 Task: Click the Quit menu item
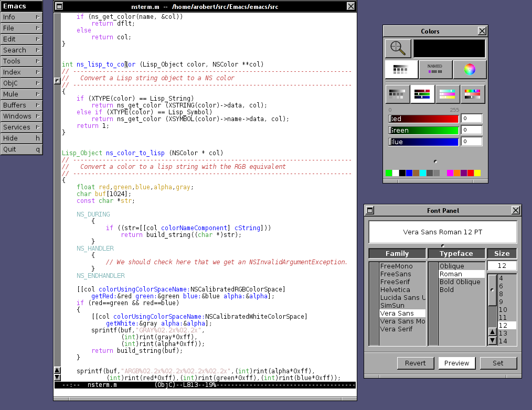click(21, 149)
